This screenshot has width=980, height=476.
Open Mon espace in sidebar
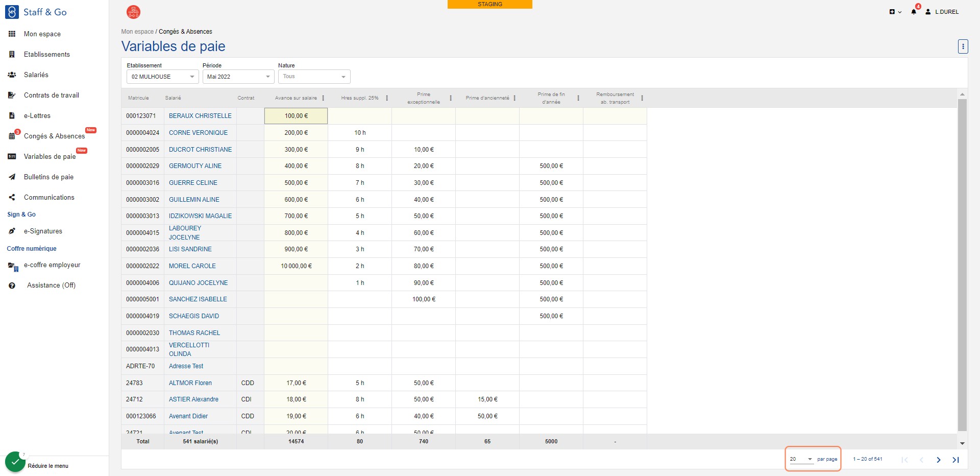click(42, 34)
